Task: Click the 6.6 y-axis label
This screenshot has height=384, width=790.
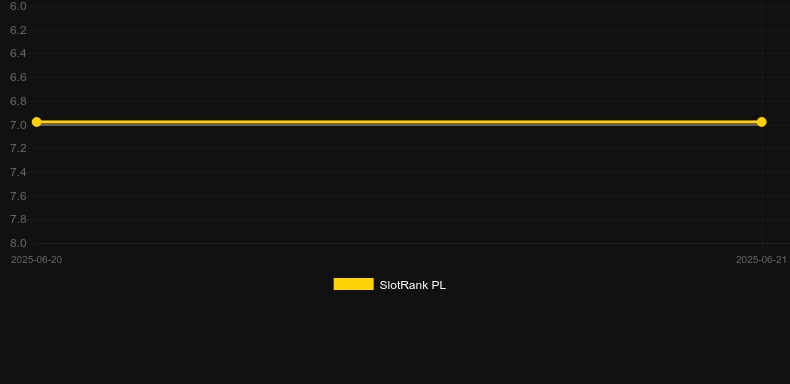Action: pyautogui.click(x=18, y=77)
